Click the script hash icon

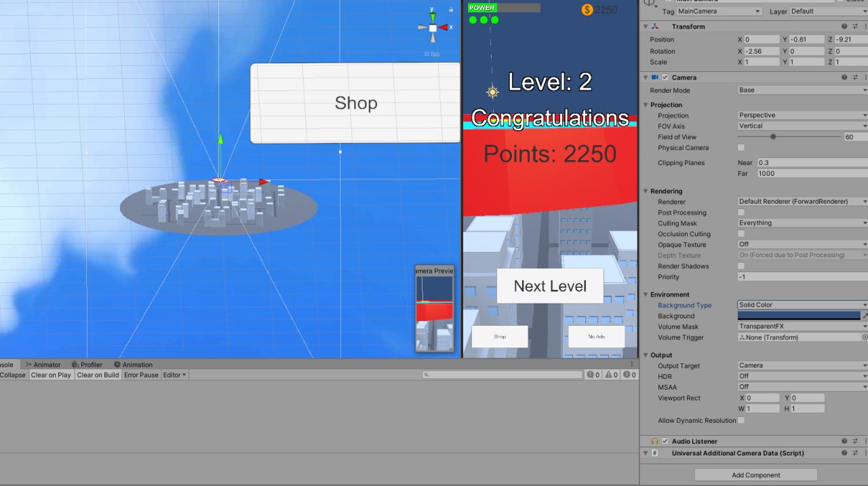655,453
